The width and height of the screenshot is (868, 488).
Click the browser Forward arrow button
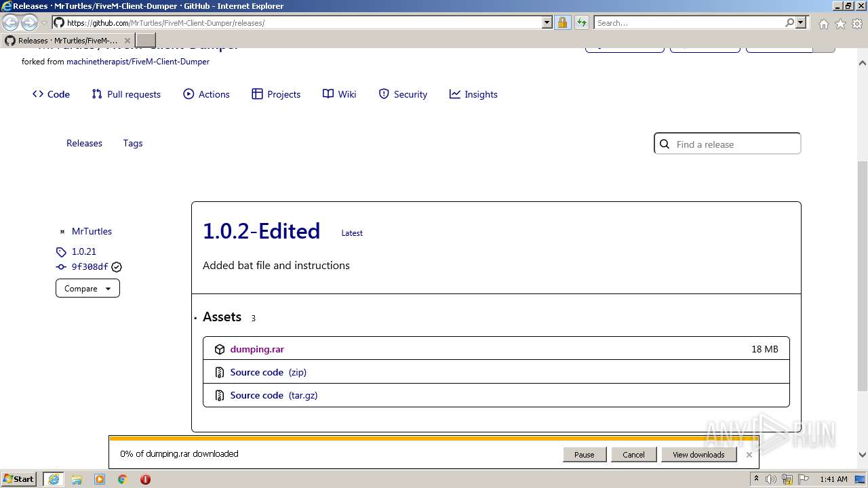pos(29,23)
